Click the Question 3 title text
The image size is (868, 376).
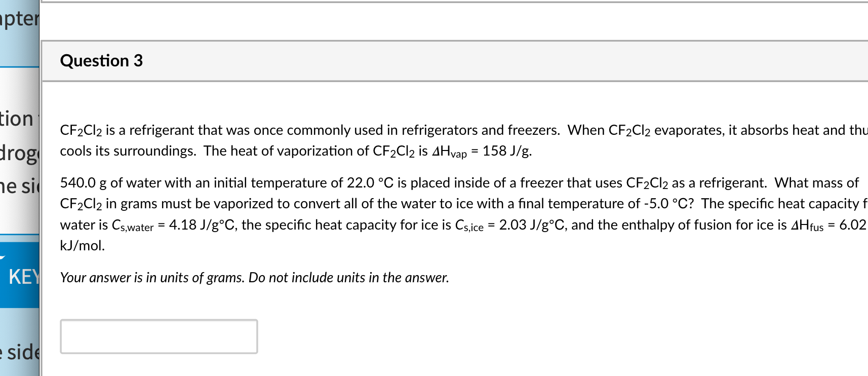(x=101, y=61)
